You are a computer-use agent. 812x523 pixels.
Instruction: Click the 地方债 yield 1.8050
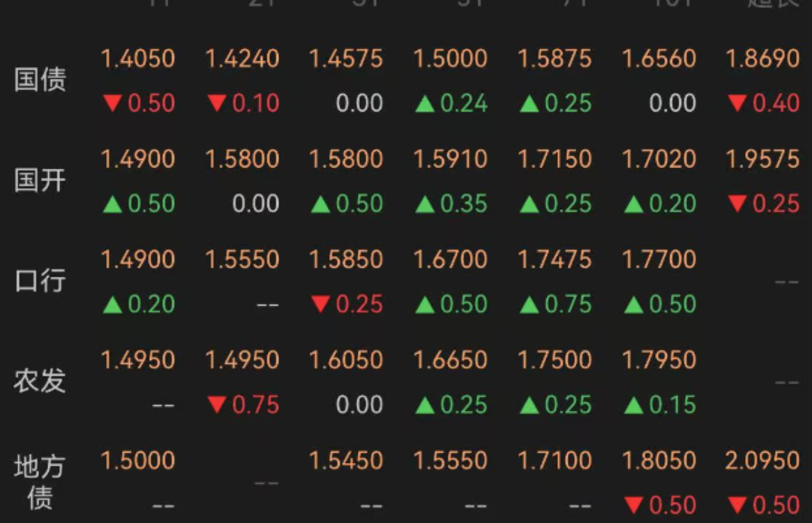point(659,460)
